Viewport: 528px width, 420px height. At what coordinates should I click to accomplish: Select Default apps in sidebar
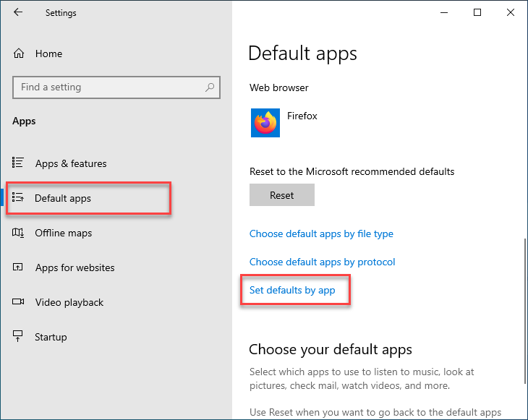pyautogui.click(x=63, y=198)
